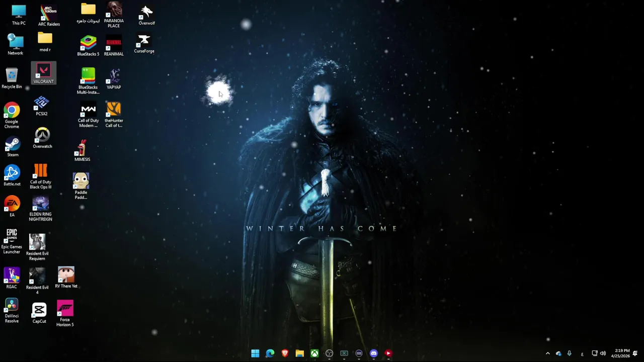Click the microphone icon in the system tray
This screenshot has width=644, height=362.
569,353
